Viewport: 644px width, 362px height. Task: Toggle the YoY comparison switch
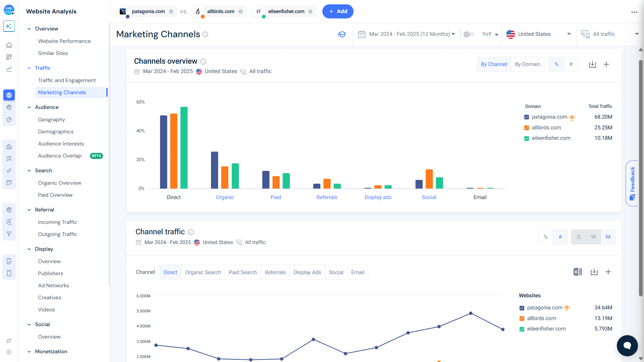[469, 34]
